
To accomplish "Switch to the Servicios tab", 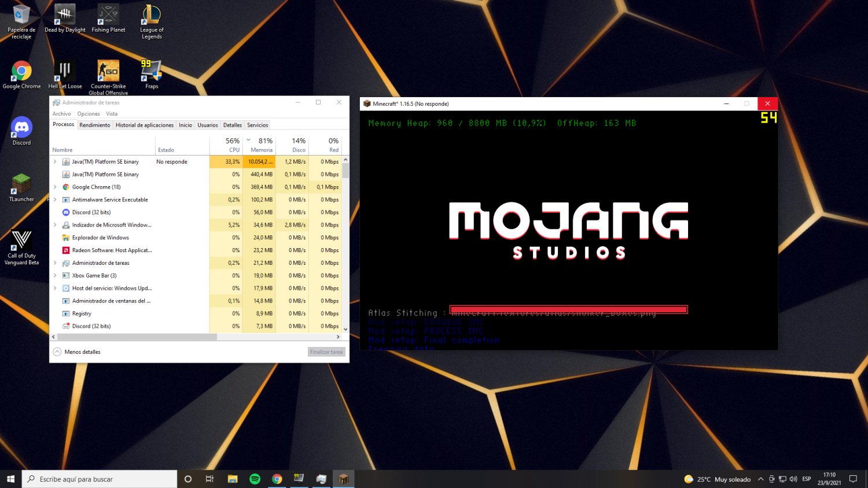I will (258, 125).
